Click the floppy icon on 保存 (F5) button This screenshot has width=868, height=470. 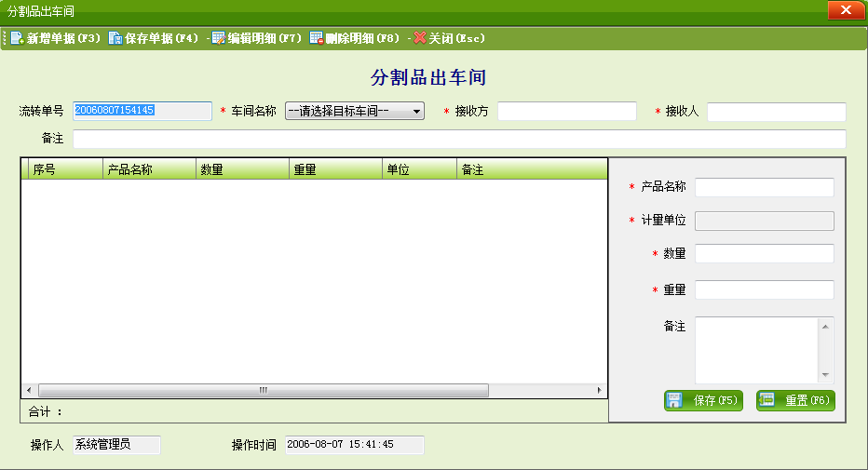coord(674,400)
